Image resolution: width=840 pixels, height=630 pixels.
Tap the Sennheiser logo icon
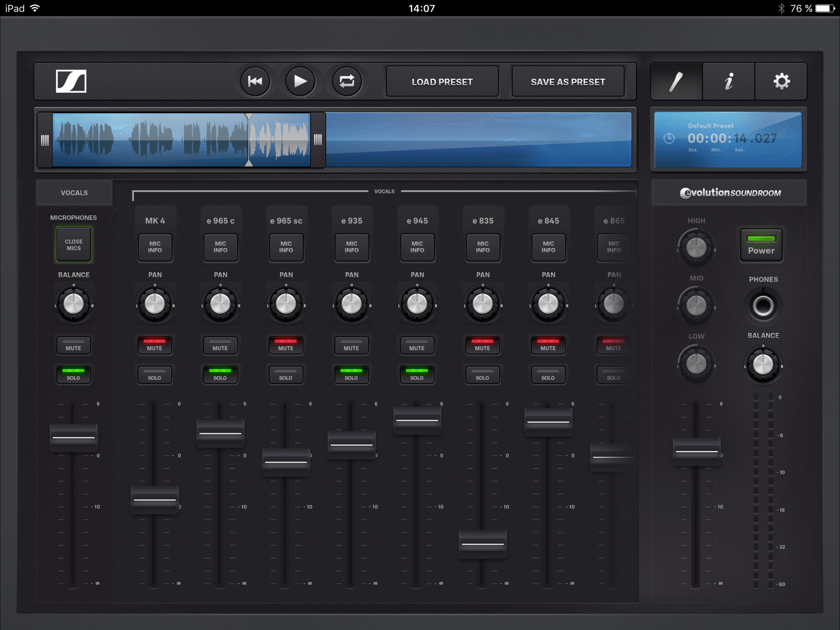[x=71, y=81]
